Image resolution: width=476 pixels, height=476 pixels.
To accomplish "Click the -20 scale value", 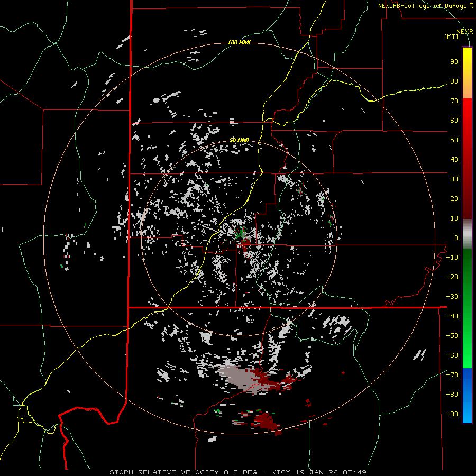I will coord(452,277).
